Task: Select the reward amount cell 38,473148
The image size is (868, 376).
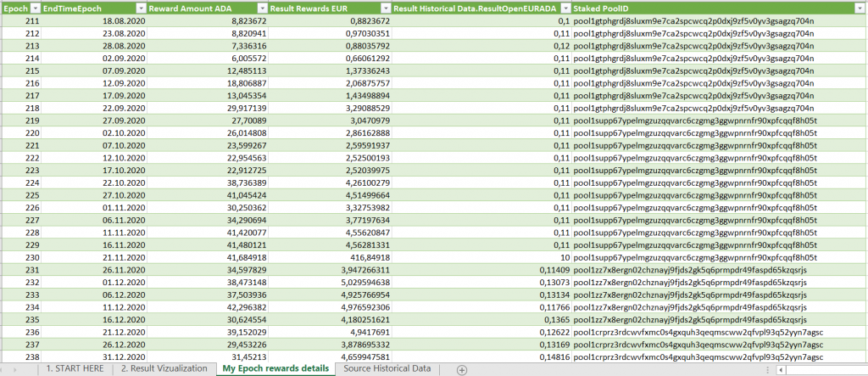Action: [209, 282]
